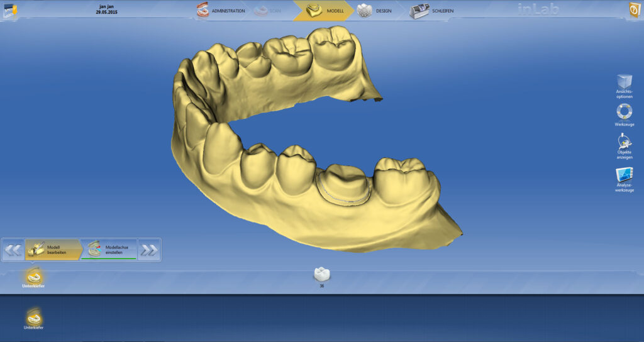Open Ansichtsoptionen view options cube
Screen dimensions: 644x342
pyautogui.click(x=624, y=83)
